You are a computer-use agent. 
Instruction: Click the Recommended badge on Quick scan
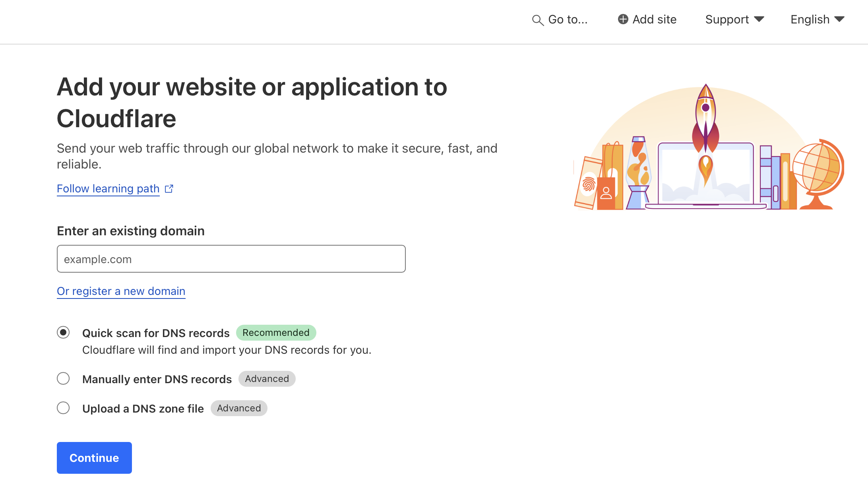[x=276, y=333]
